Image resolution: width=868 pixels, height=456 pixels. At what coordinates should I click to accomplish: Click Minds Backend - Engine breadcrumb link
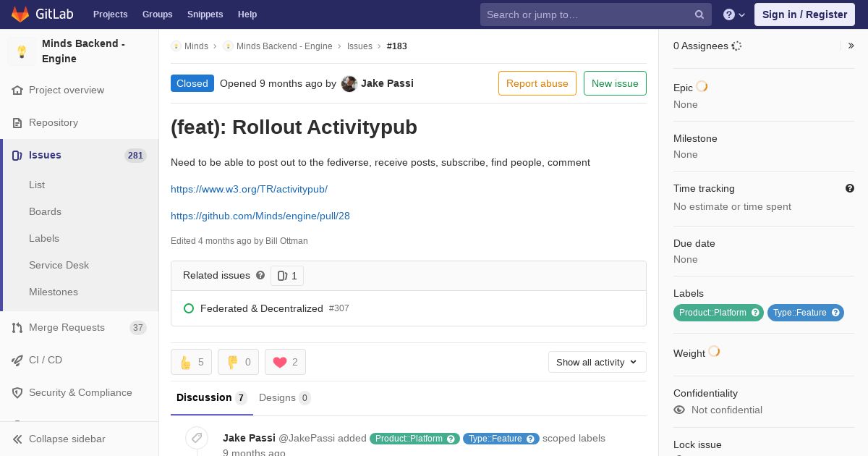pyautogui.click(x=284, y=46)
